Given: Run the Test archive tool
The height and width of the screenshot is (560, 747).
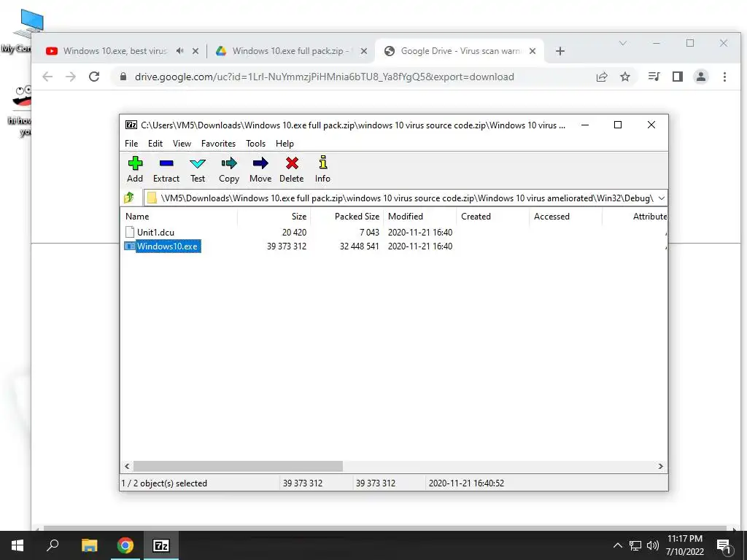Looking at the screenshot, I should (x=198, y=163).
